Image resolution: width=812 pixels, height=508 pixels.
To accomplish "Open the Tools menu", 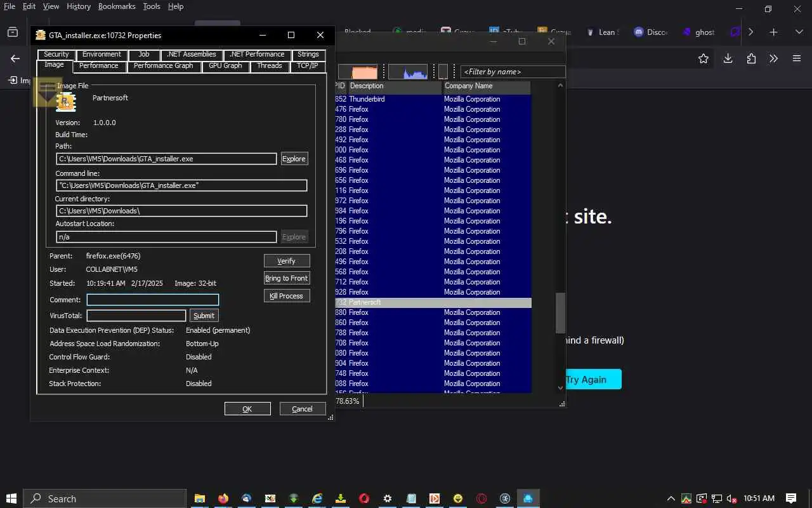I will tap(152, 6).
